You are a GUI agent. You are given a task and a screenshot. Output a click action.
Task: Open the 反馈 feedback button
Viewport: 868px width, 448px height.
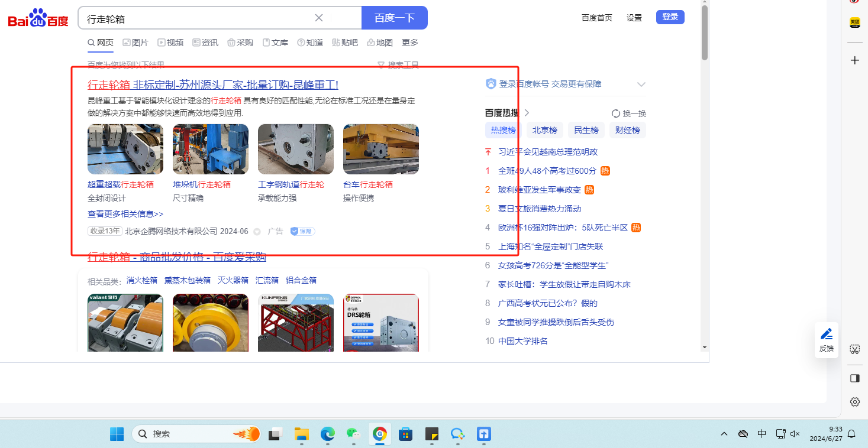(827, 340)
